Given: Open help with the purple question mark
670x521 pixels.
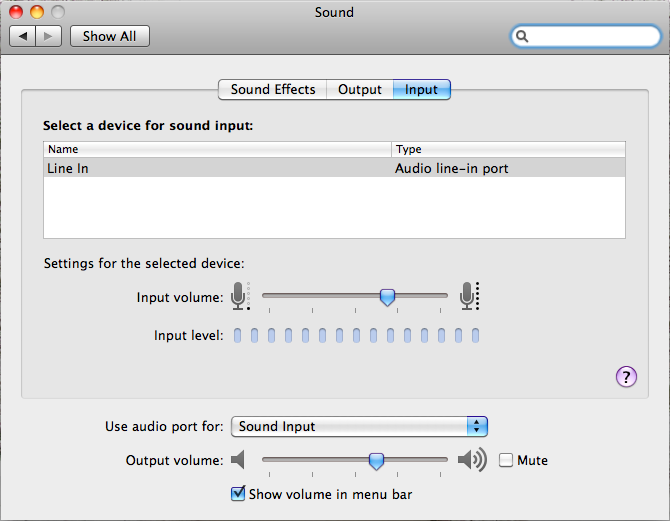Looking at the screenshot, I should coord(626,376).
